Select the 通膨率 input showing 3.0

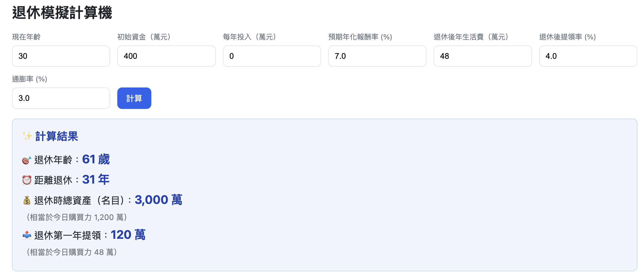(x=61, y=98)
